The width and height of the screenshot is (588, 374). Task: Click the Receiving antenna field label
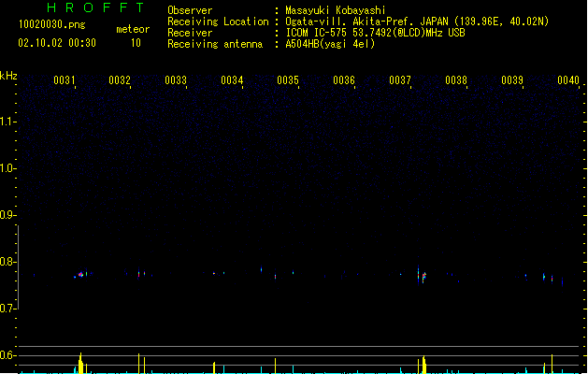pyautogui.click(x=215, y=44)
